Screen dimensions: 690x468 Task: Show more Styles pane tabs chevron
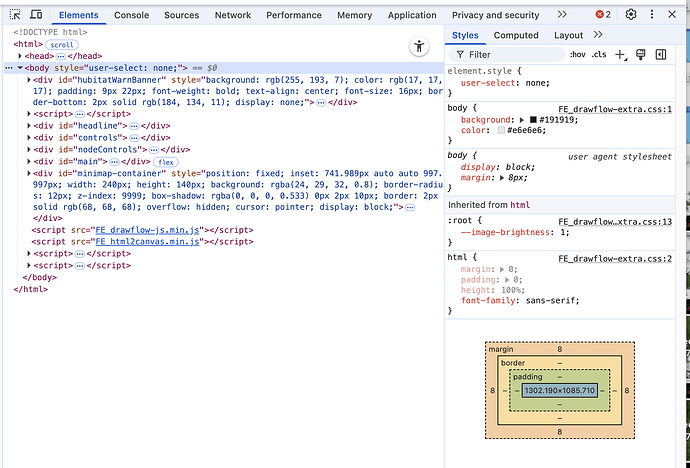(598, 35)
